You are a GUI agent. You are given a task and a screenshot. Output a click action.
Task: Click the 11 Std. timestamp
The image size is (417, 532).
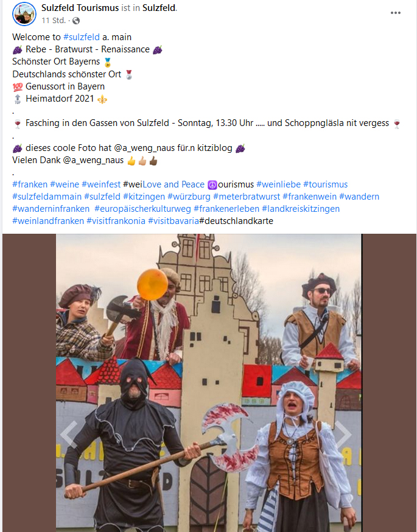(x=54, y=21)
